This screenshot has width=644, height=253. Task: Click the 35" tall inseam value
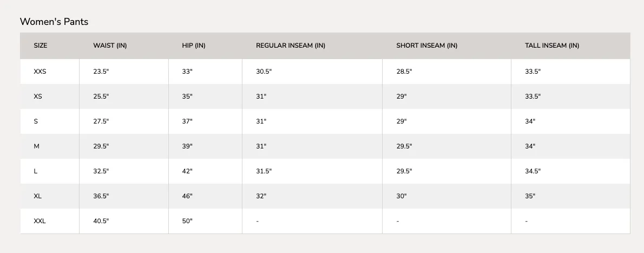click(x=530, y=196)
